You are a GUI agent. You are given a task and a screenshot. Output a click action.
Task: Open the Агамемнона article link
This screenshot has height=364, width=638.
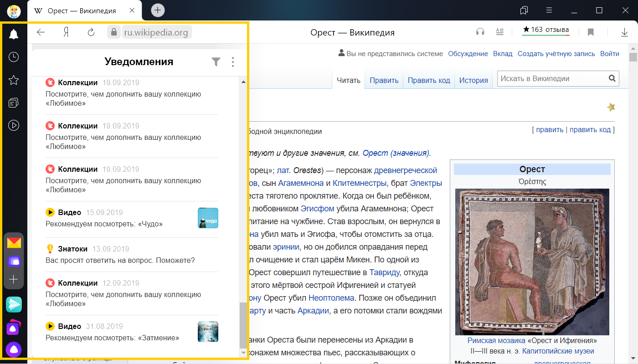point(301,183)
